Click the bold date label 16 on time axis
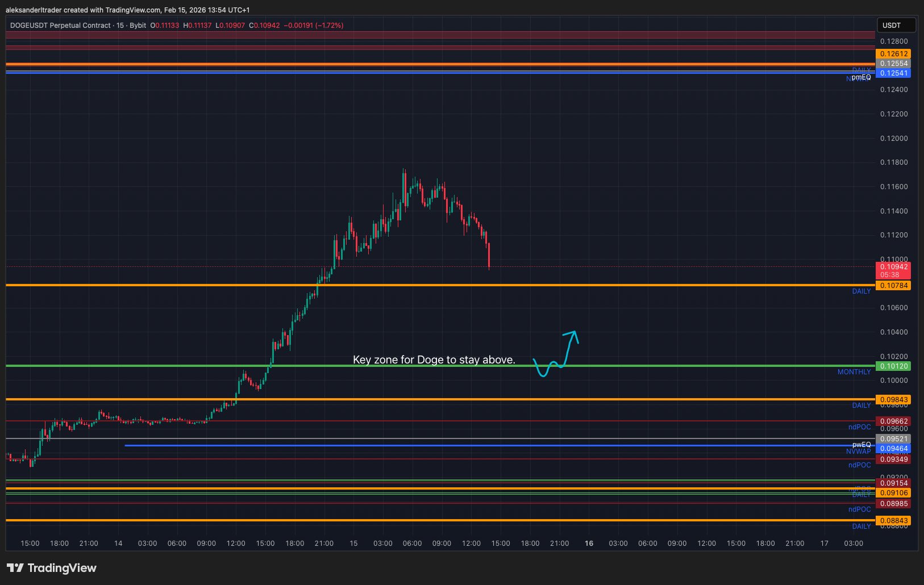The image size is (924, 585). 589,544
